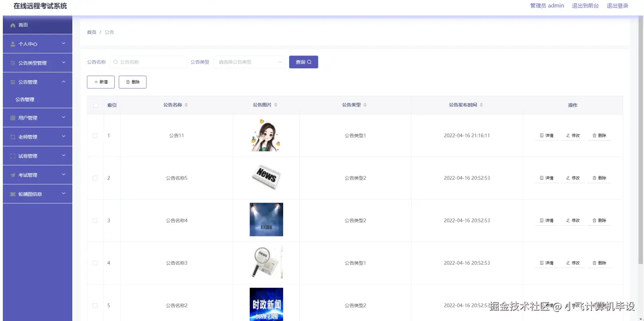Click 修改 for 公告11
This screenshot has width=644, height=321.
(573, 136)
